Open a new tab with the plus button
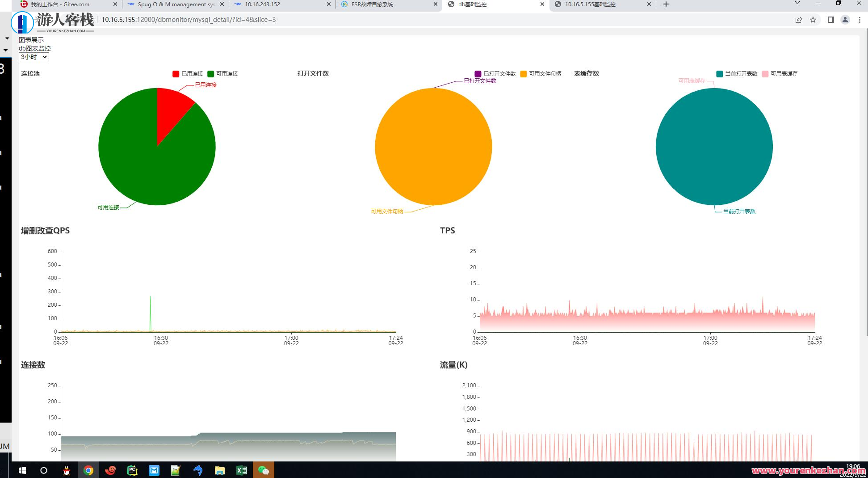Image resolution: width=868 pixels, height=478 pixels. 666,4
